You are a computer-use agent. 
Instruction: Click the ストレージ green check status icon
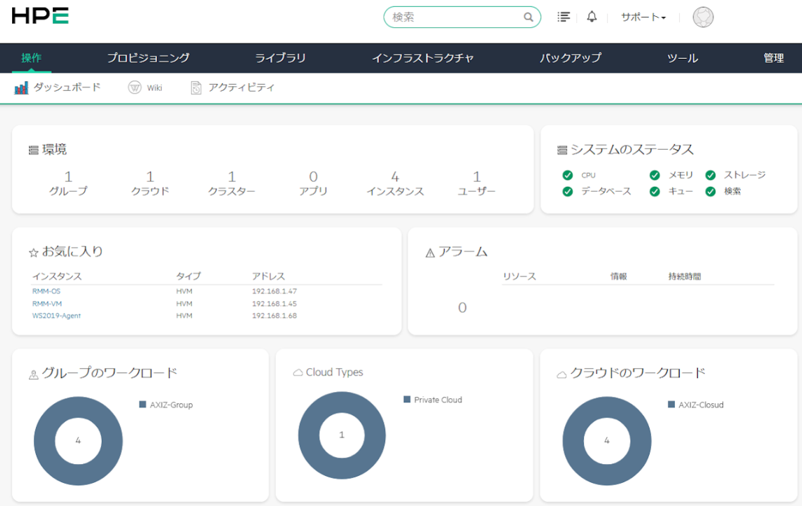(x=710, y=175)
